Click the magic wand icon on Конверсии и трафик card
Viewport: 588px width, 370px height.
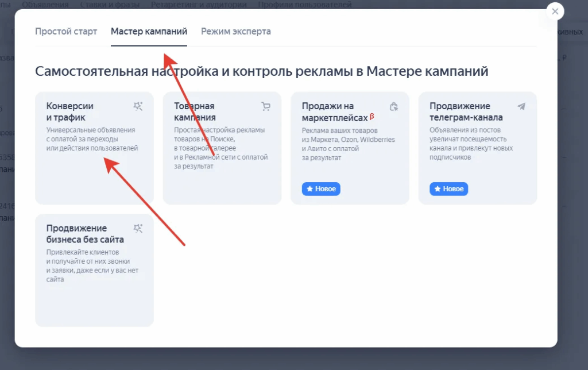[138, 106]
